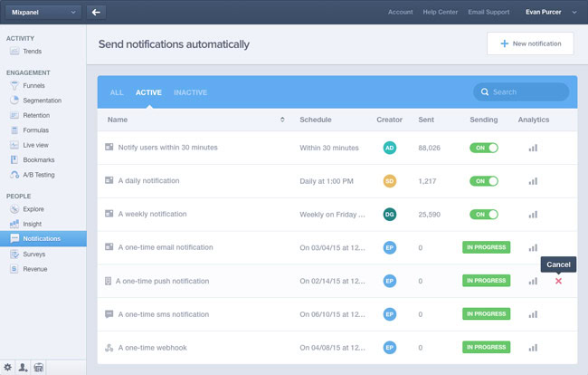
Task: View analytics for A weekly notification
Action: (533, 215)
